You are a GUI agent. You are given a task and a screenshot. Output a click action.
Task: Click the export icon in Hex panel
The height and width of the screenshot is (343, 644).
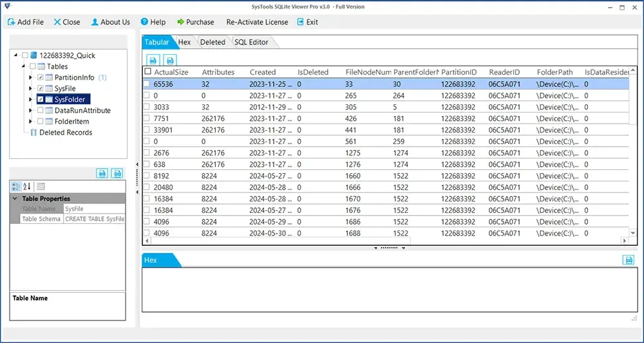628,259
